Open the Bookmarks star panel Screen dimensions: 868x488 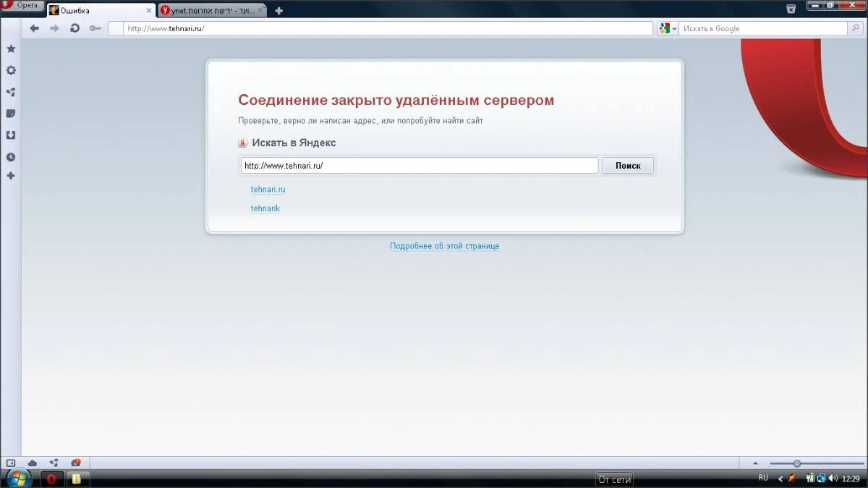pos(11,49)
